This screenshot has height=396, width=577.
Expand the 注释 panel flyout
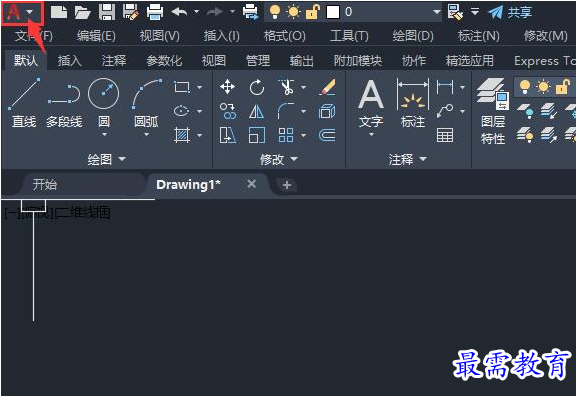pos(408,159)
